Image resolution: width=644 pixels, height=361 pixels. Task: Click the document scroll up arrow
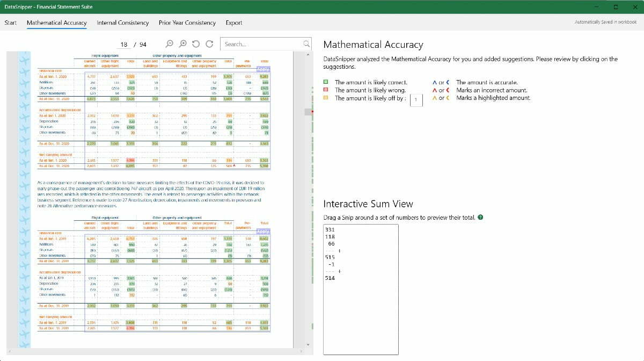click(x=309, y=54)
